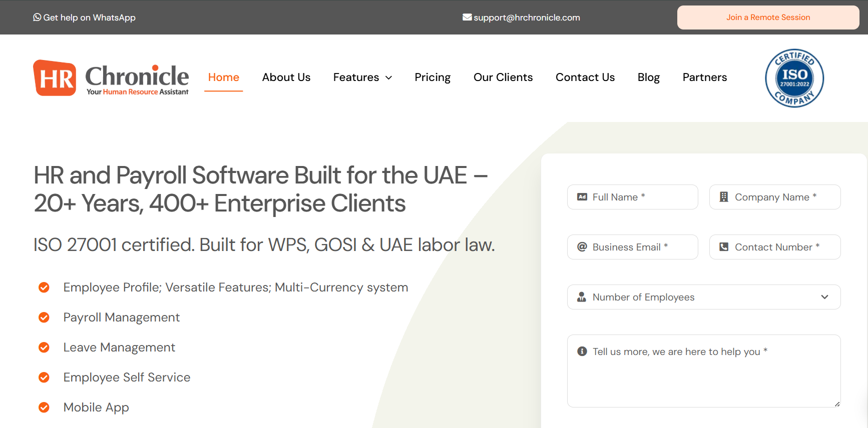
Task: Click the @ icon in Business Email field
Action: click(582, 247)
